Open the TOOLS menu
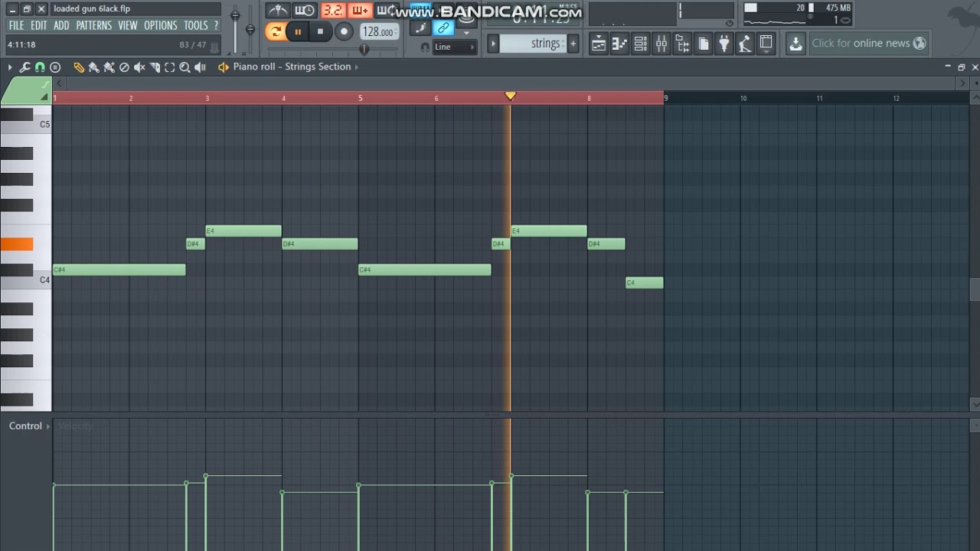Screen dimensions: 980x551 coord(195,25)
